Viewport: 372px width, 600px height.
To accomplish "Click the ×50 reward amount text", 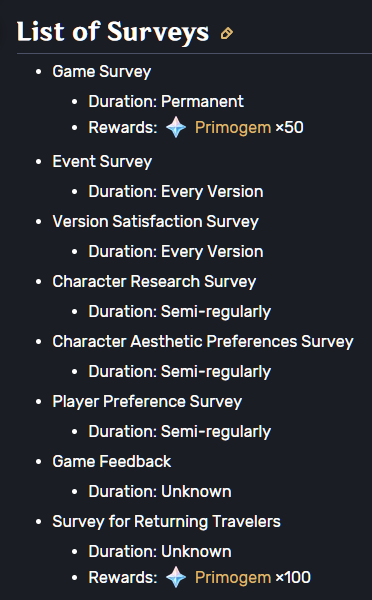I will (x=289, y=127).
